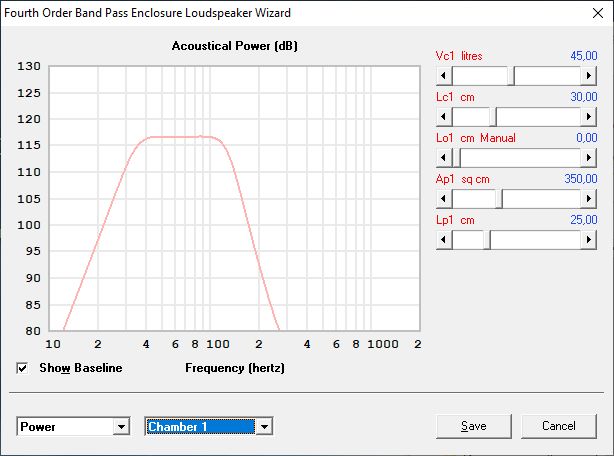The width and height of the screenshot is (614, 456).
Task: Decrease Ap1 sq cm with left arrow
Action: 444,199
